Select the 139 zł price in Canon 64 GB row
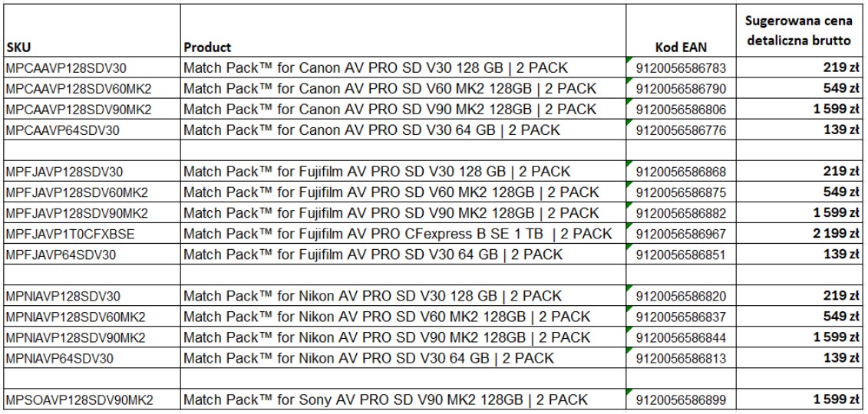 (801, 130)
